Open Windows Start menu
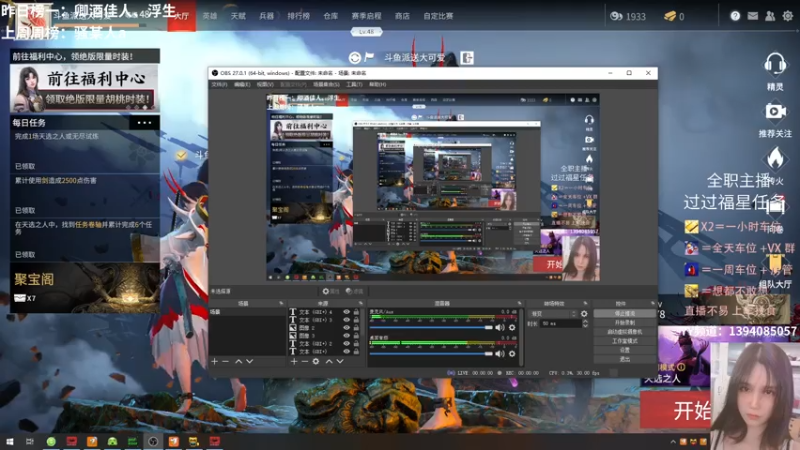The width and height of the screenshot is (800, 450). tap(9, 441)
